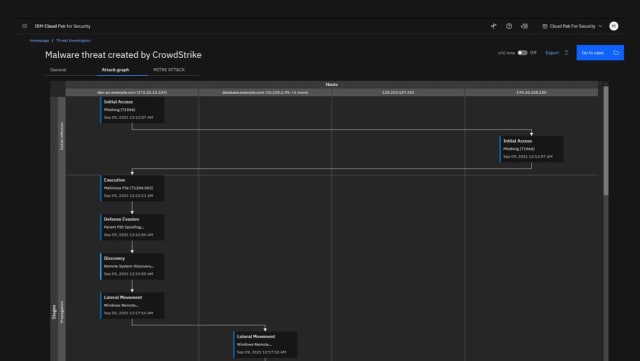Open the hamburger navigation menu
This screenshot has height=361, width=640.
(24, 26)
